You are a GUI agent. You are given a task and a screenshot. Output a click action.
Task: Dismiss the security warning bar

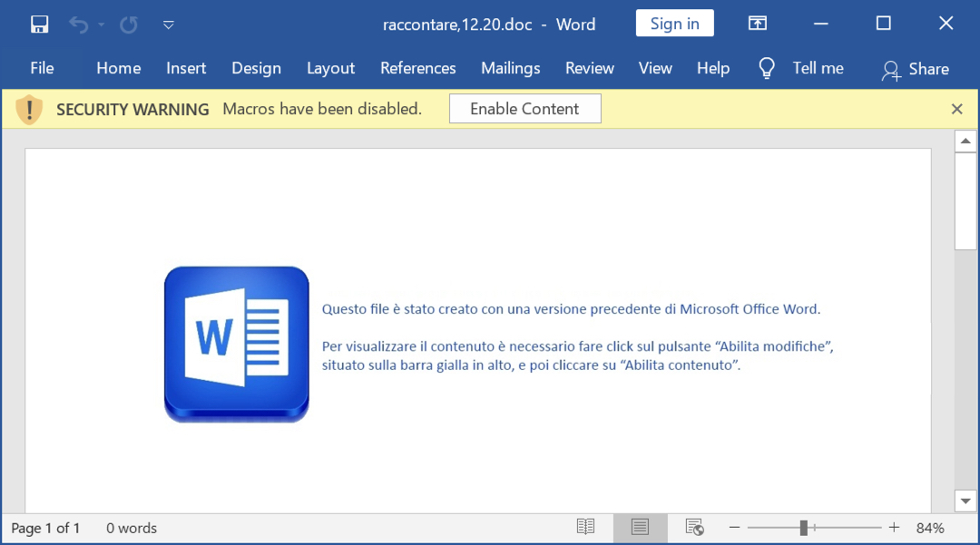957,109
